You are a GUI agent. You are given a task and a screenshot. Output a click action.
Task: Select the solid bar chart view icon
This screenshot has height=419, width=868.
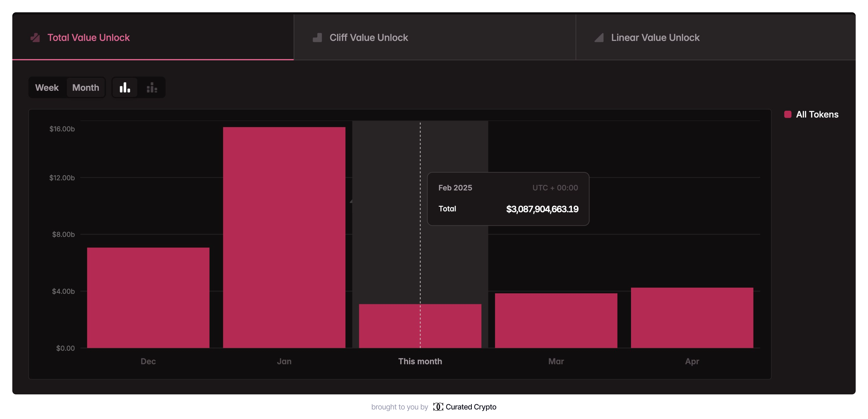tap(125, 88)
